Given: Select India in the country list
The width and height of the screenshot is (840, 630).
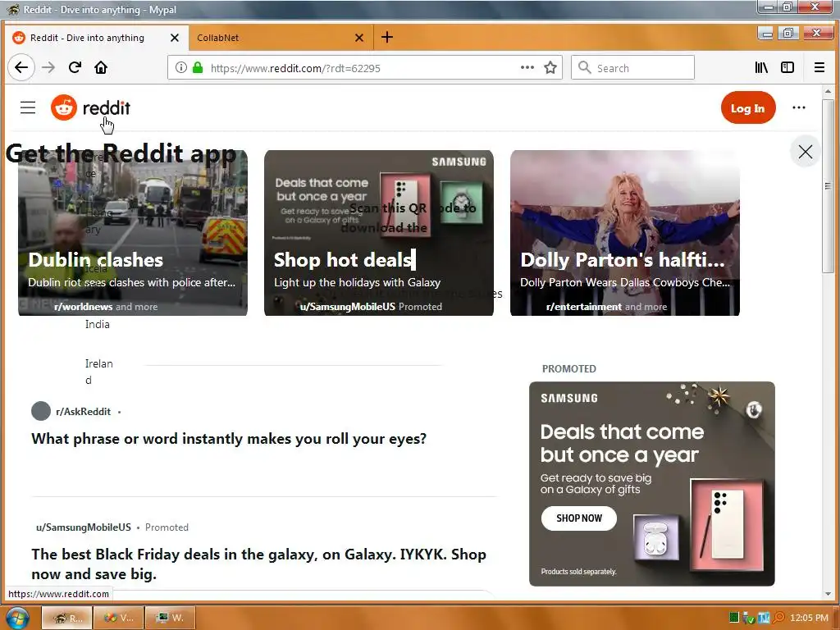Looking at the screenshot, I should [x=97, y=324].
